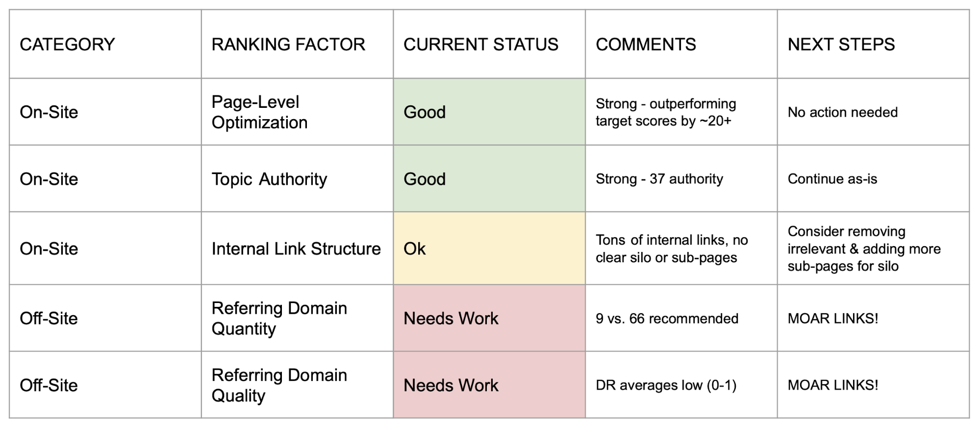
Task: Select the Internal Link Structure cell
Action: [296, 249]
